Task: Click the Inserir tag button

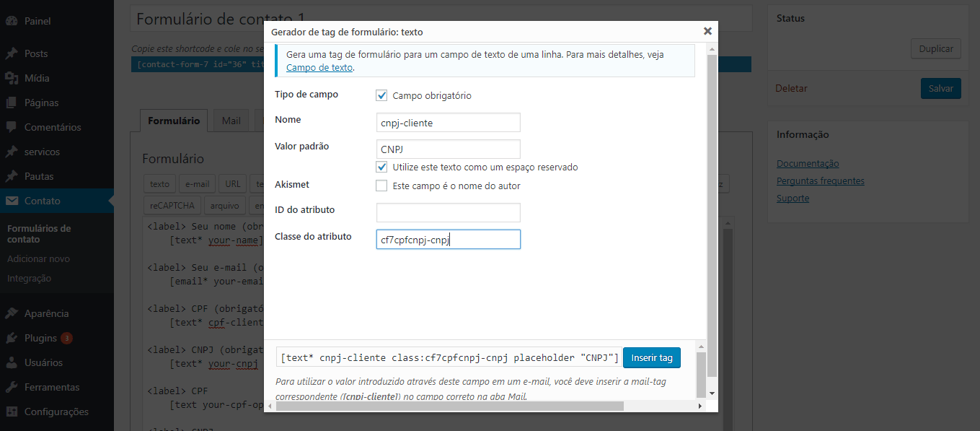Action: [x=652, y=357]
